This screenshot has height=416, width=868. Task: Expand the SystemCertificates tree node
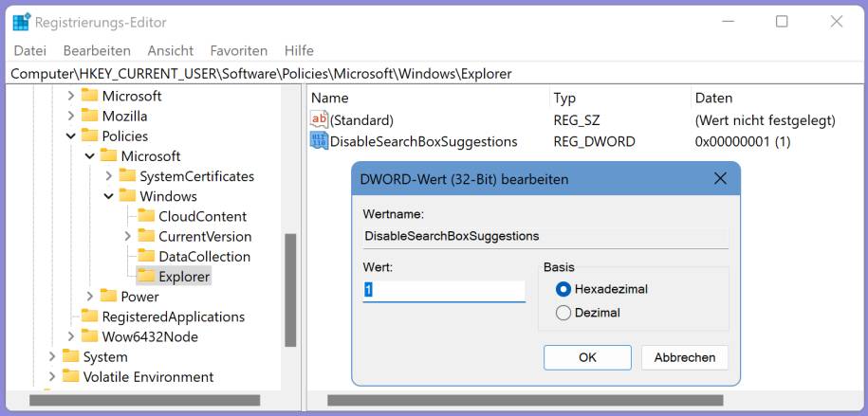coord(108,176)
